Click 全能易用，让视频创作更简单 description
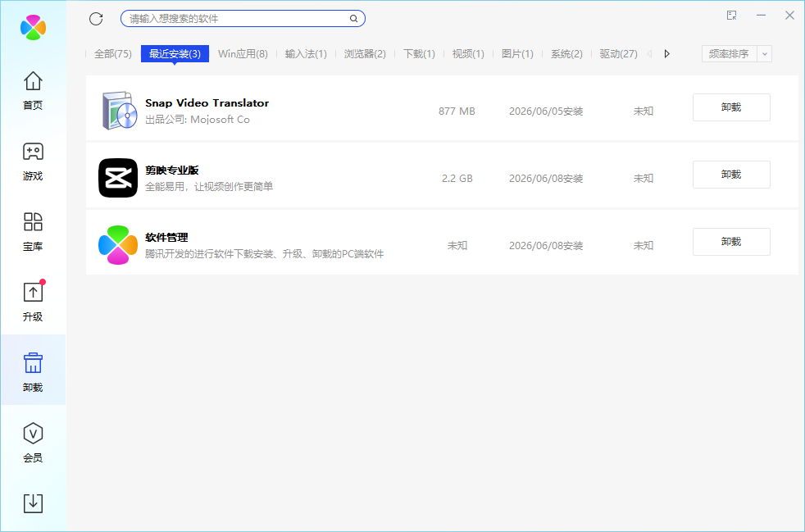Image resolution: width=805 pixels, height=532 pixels. tap(209, 187)
